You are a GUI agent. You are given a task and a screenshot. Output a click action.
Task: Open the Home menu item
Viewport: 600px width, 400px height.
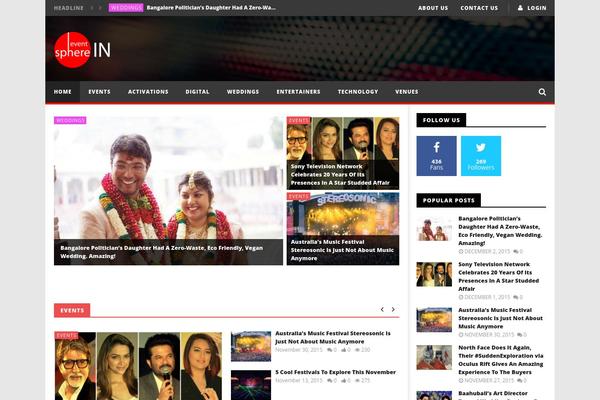tap(62, 92)
